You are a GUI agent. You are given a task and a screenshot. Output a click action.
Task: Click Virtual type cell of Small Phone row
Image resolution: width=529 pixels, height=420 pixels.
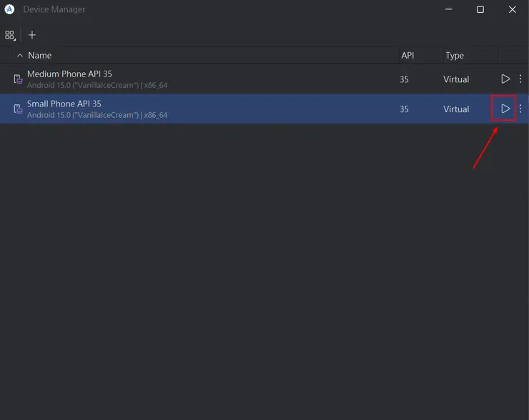point(456,109)
